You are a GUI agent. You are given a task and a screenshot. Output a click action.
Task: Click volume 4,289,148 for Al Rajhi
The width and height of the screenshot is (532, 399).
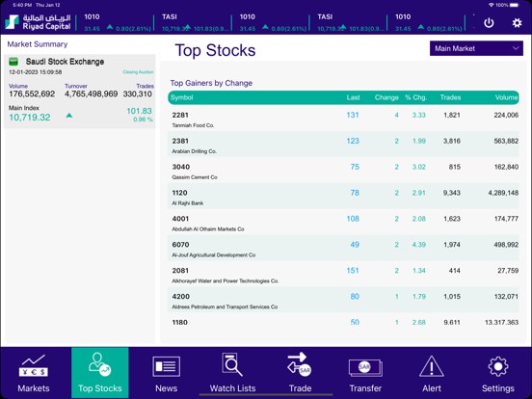pos(503,193)
